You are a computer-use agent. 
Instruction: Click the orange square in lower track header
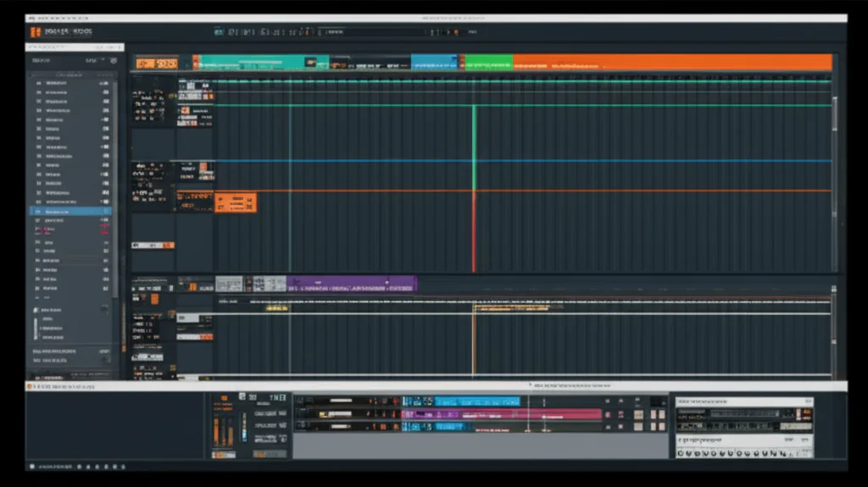(x=154, y=299)
